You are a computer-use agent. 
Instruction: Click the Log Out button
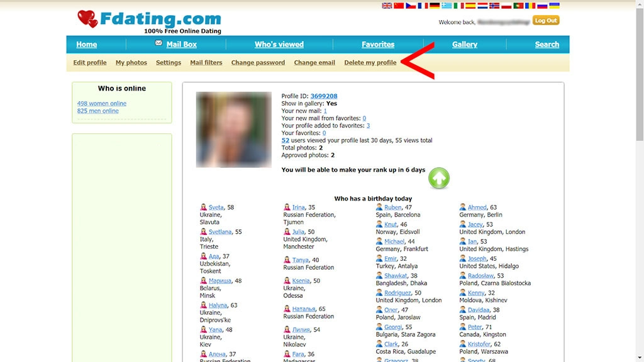(545, 21)
